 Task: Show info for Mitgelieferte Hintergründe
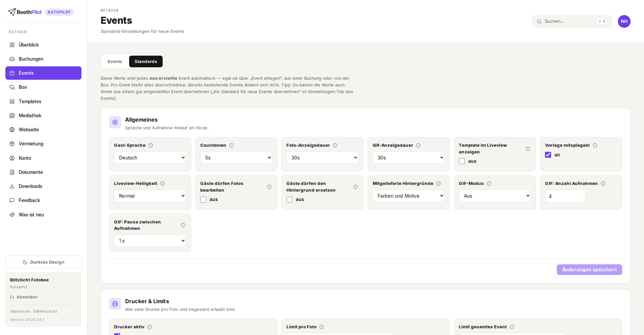[438, 184]
